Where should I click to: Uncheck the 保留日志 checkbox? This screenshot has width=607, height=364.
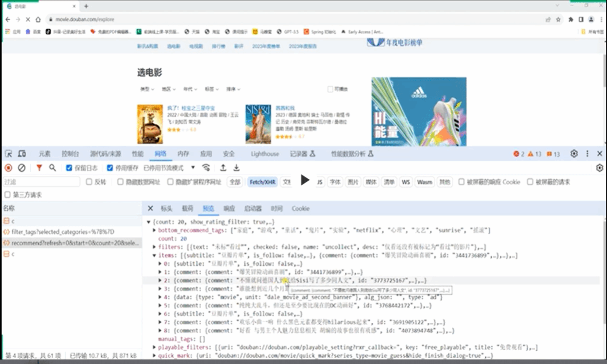tap(69, 168)
